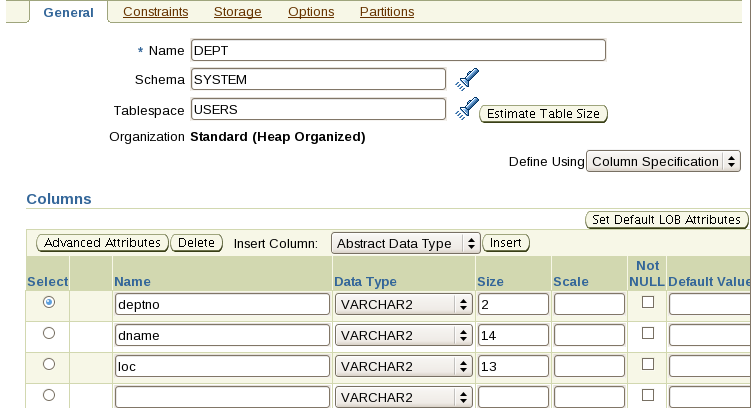Screen dimensions: 751x408
Task: Open the Data Type dropdown for deptno
Action: tap(404, 304)
